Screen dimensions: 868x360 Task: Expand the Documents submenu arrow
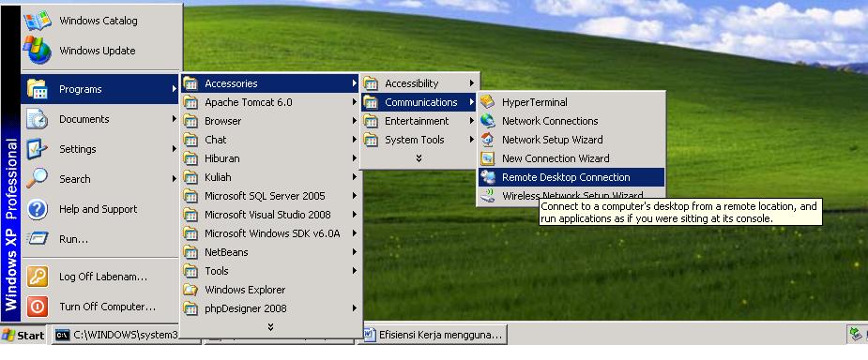coord(174,119)
